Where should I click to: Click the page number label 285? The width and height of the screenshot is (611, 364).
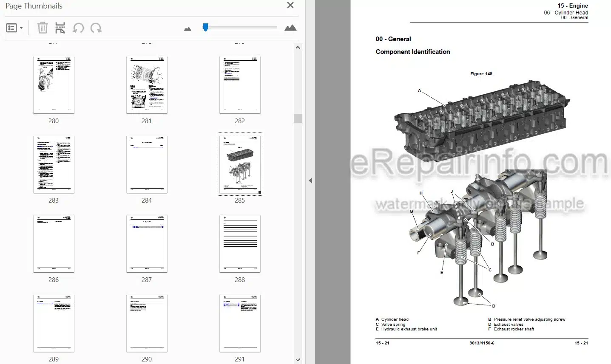coord(240,200)
